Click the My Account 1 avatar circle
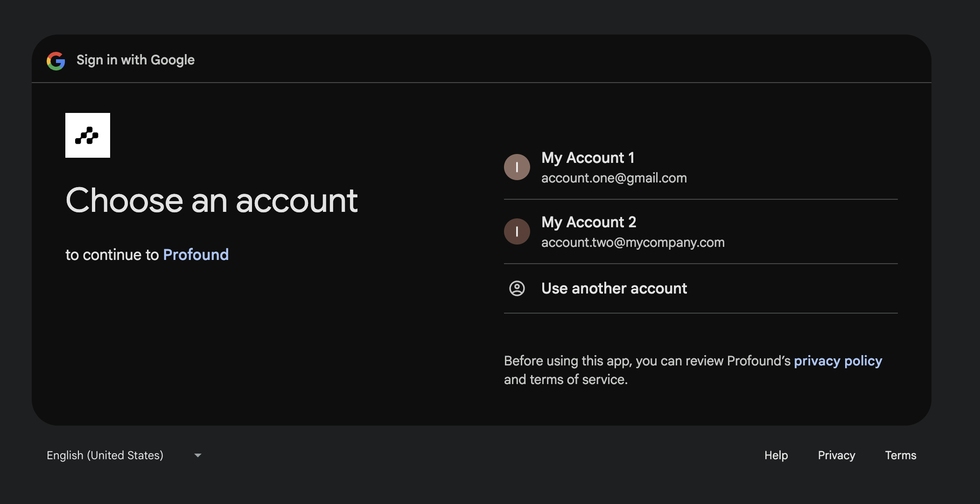The width and height of the screenshot is (980, 504). pos(517,167)
